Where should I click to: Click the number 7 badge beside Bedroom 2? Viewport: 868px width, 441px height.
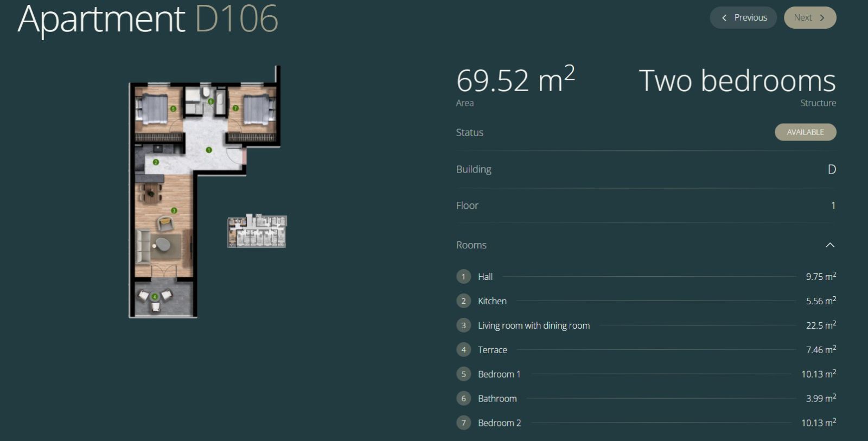pos(463,423)
